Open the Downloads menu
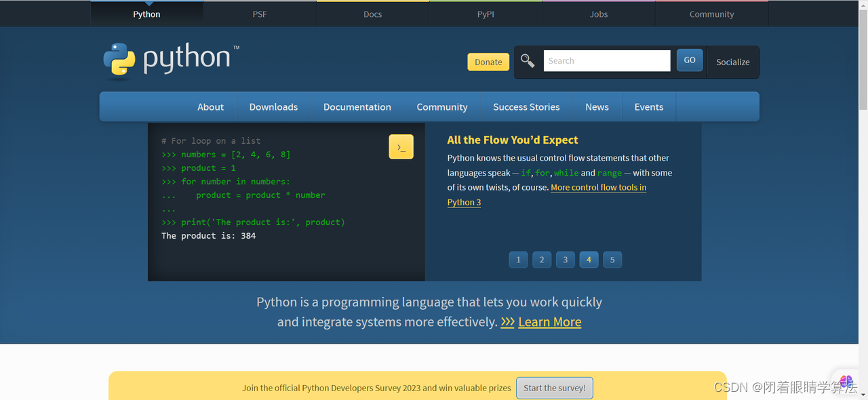This screenshot has width=868, height=400. pyautogui.click(x=273, y=107)
